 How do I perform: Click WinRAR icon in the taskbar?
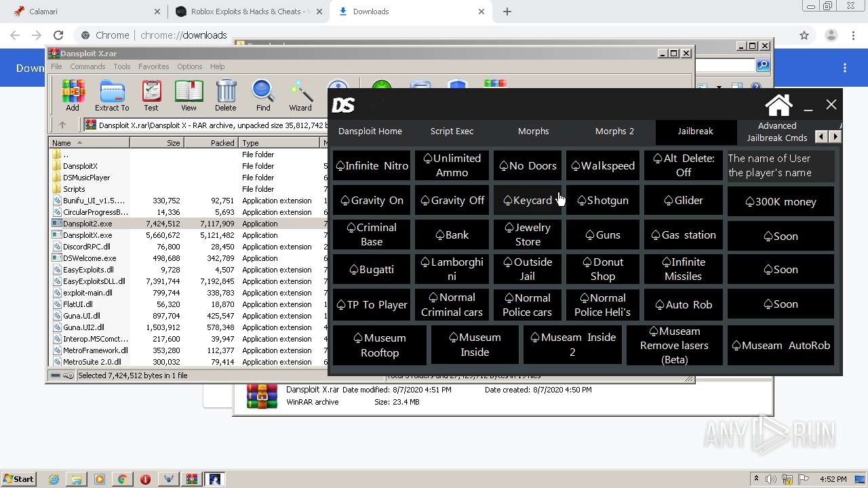click(x=191, y=479)
